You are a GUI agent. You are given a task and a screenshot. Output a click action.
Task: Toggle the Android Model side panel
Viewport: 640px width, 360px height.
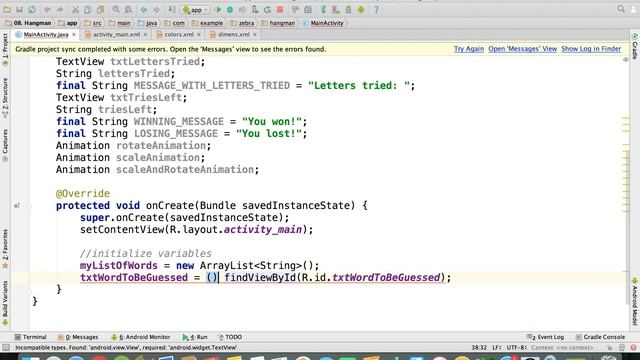pos(635,301)
